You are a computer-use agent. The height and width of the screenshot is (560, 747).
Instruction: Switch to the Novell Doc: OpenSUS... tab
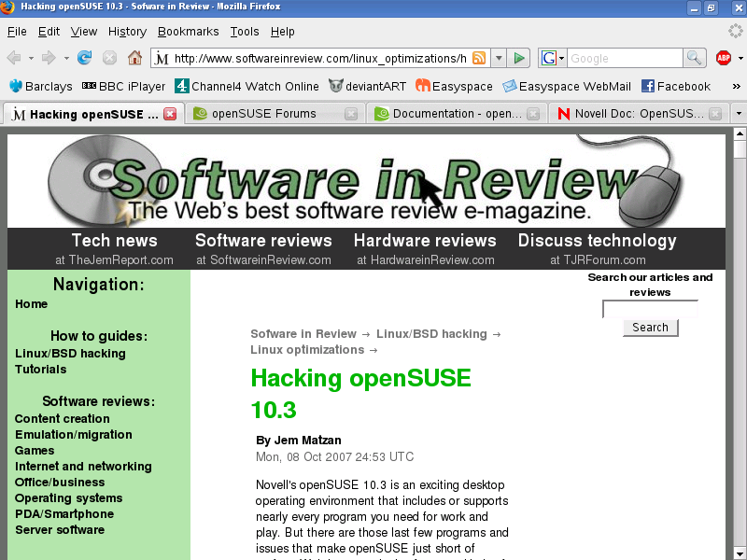638,114
